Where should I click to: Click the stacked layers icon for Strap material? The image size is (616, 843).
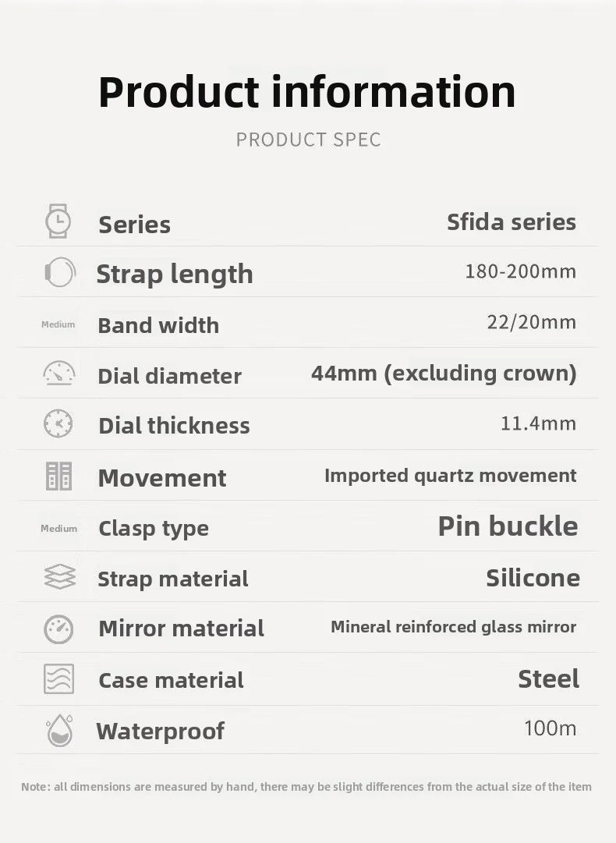59,577
